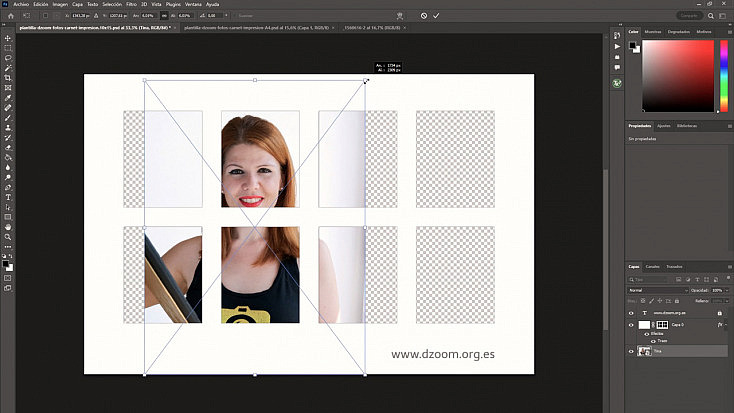The image size is (734, 413).
Task: Select the Type tool
Action: coord(8,197)
